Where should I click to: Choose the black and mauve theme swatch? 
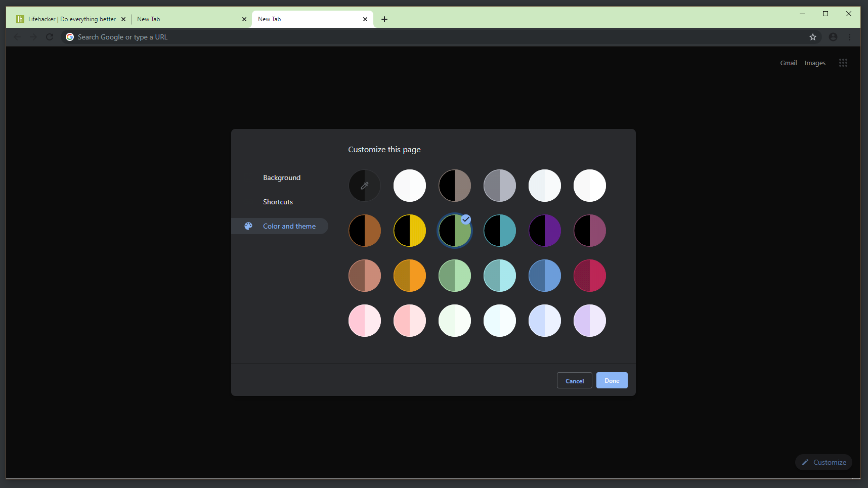[590, 231]
